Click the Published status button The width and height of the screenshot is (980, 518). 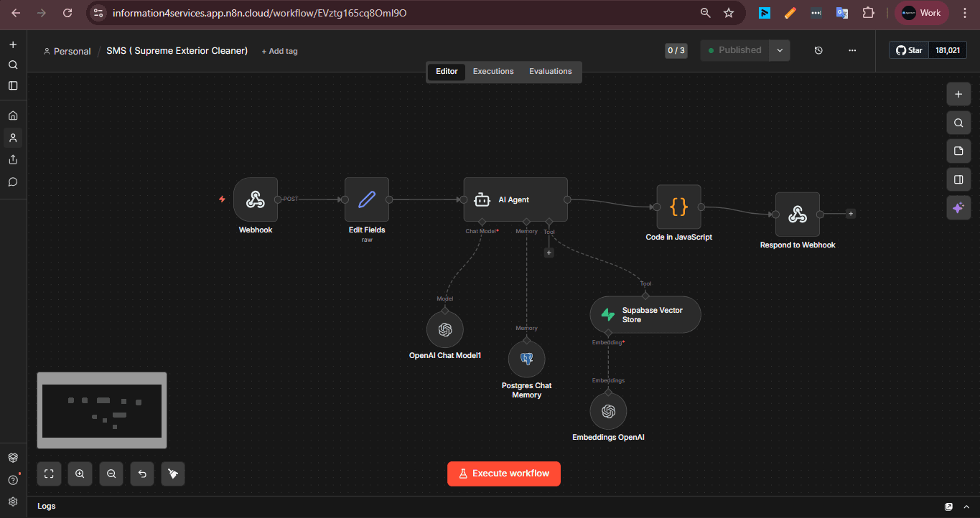(734, 50)
